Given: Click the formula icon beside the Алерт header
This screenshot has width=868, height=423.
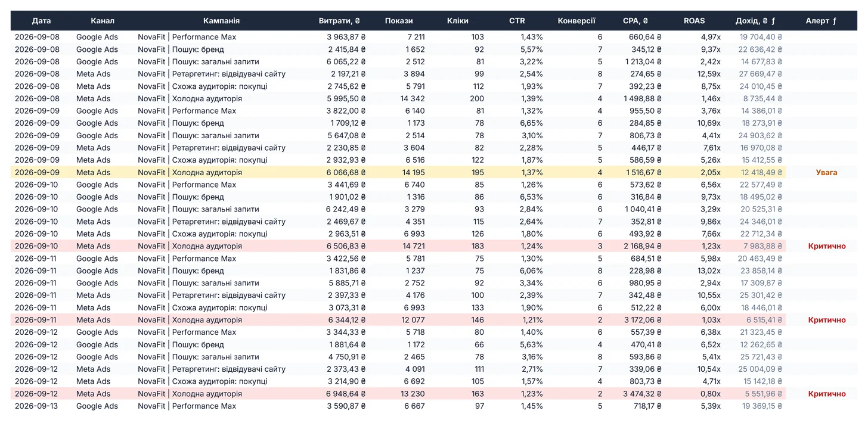Looking at the screenshot, I should (x=835, y=21).
